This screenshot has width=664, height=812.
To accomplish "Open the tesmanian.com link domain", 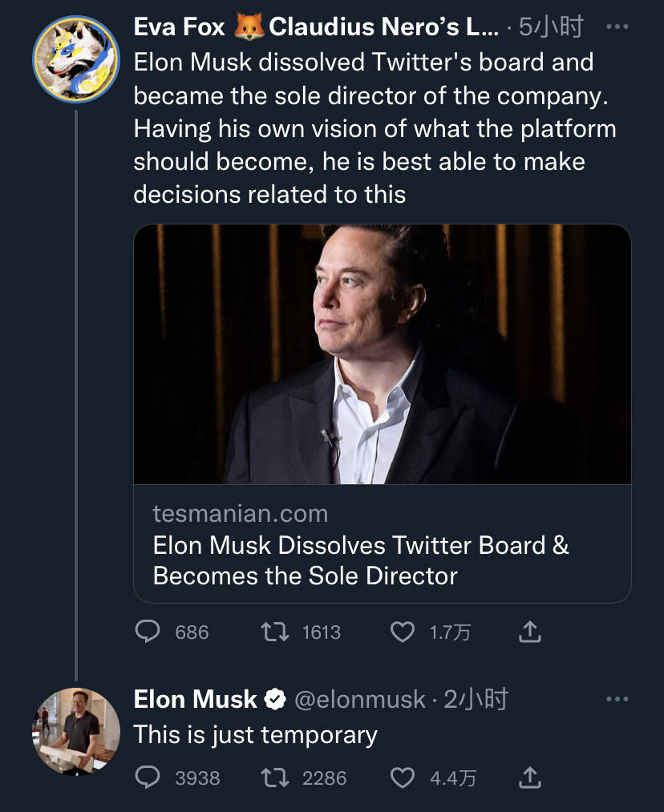I will coord(241,514).
